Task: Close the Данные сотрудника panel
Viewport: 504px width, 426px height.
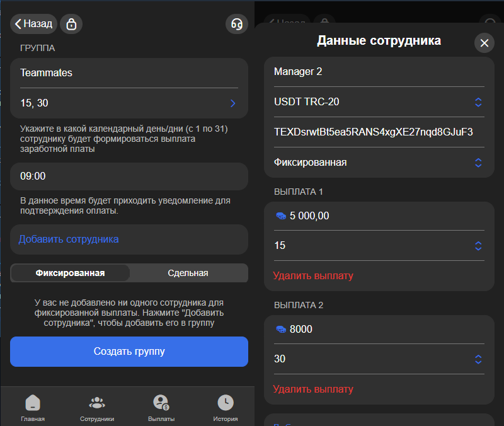Action: coord(484,43)
